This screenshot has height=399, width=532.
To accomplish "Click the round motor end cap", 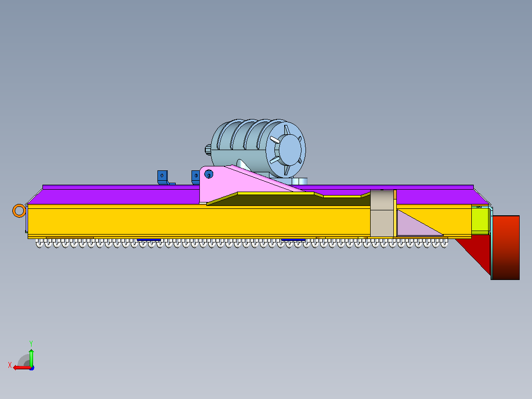I will [x=286, y=150].
